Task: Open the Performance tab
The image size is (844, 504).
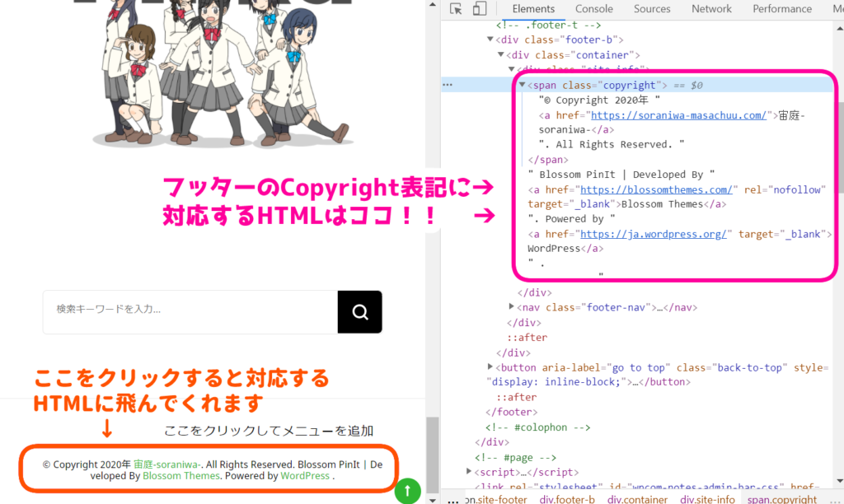Action: (x=781, y=9)
